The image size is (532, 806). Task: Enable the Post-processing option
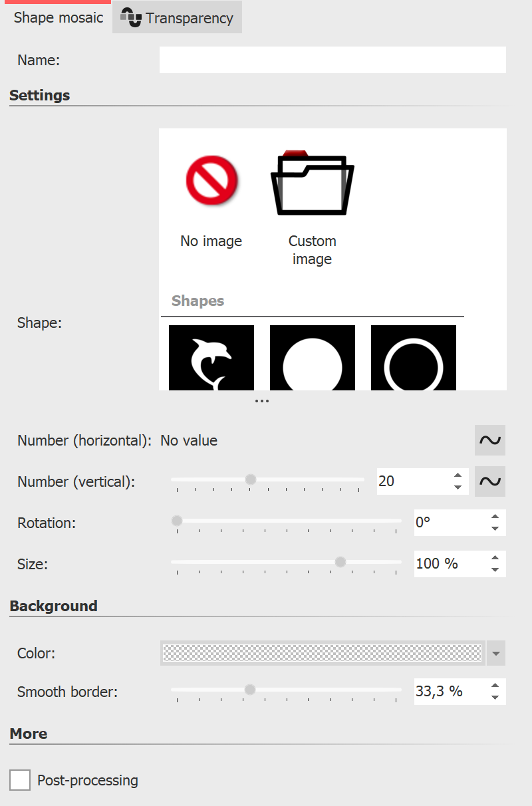coord(19,780)
